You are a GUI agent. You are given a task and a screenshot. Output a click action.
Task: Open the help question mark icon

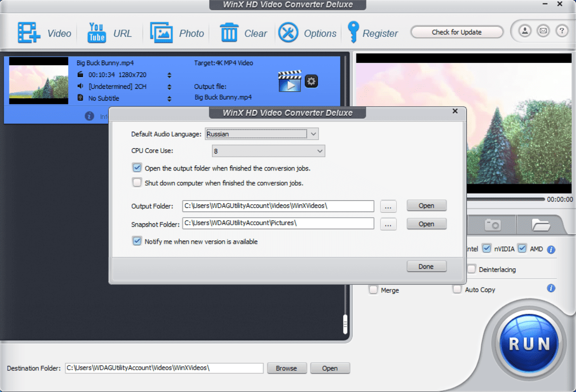(x=561, y=31)
